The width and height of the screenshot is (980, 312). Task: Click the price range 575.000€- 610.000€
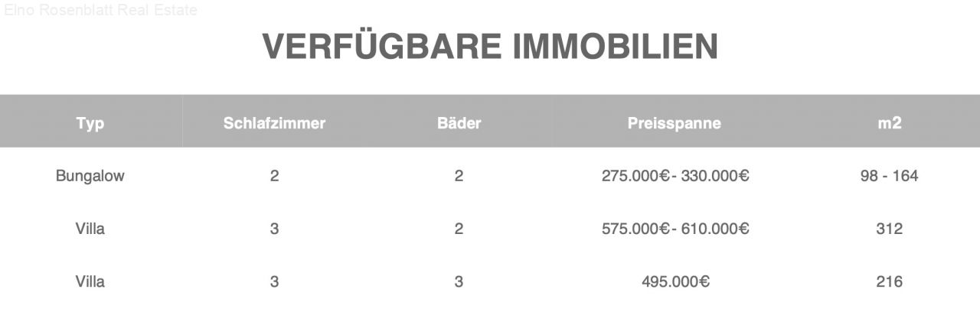675,229
